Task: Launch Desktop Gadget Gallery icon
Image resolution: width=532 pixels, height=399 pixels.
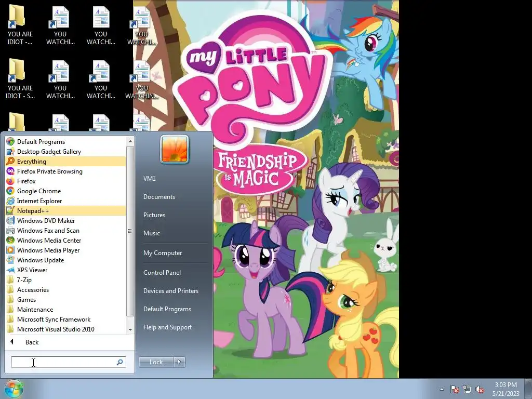Action: point(10,152)
